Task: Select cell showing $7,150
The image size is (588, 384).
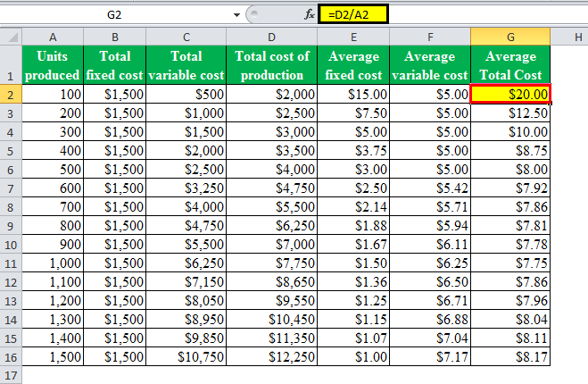Action: 186,281
